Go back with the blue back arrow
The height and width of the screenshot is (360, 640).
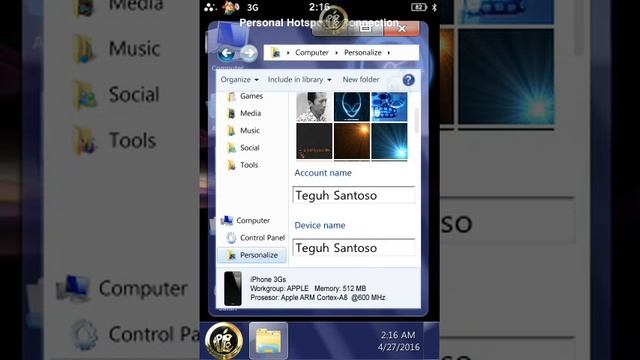pyautogui.click(x=226, y=53)
